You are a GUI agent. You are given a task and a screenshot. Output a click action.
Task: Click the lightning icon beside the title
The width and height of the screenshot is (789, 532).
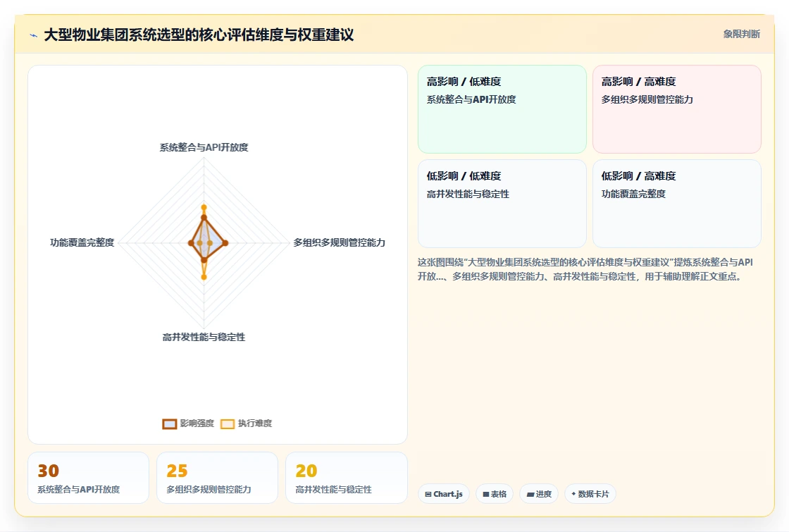(34, 35)
